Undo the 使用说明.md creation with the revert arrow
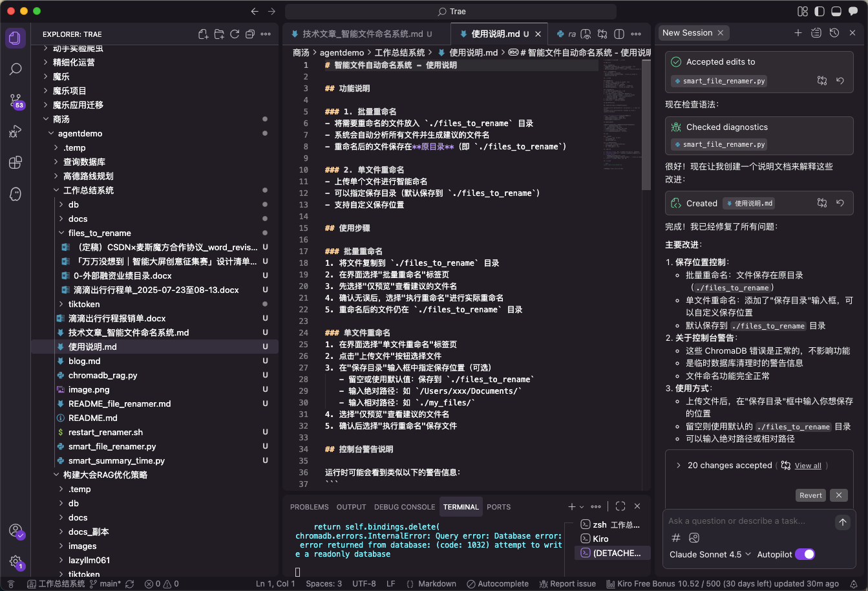The height and width of the screenshot is (591, 868). pyautogui.click(x=840, y=203)
